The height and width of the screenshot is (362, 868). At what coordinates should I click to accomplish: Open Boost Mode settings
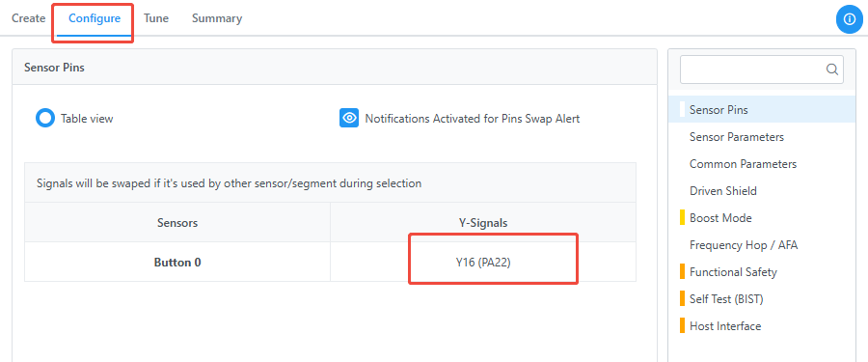pyautogui.click(x=762, y=218)
